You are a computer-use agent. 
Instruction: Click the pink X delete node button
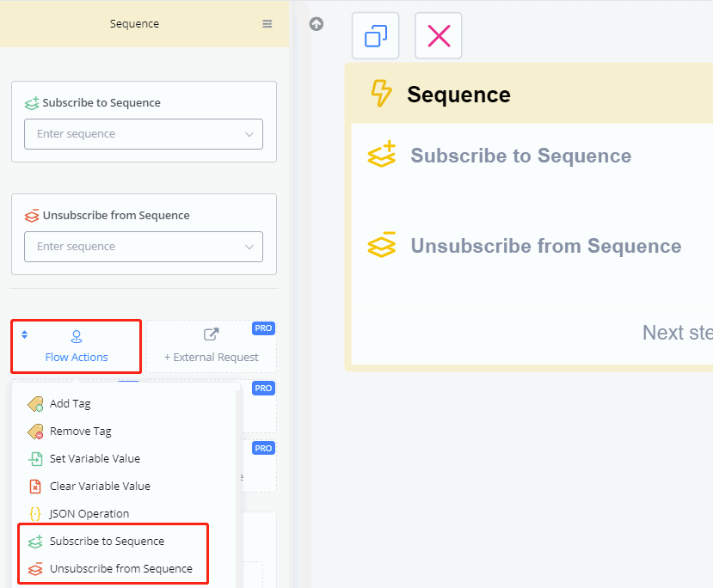[x=439, y=36]
